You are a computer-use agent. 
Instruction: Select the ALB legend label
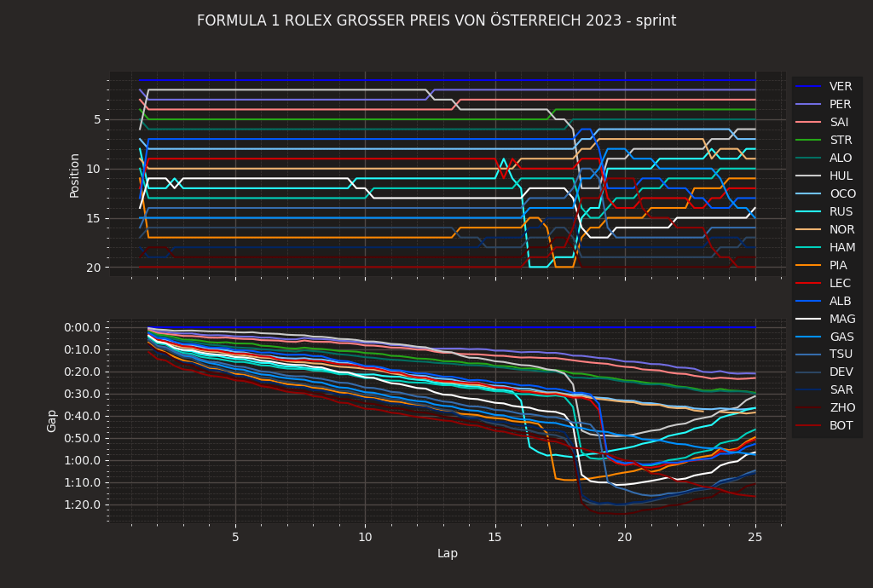pyautogui.click(x=840, y=301)
